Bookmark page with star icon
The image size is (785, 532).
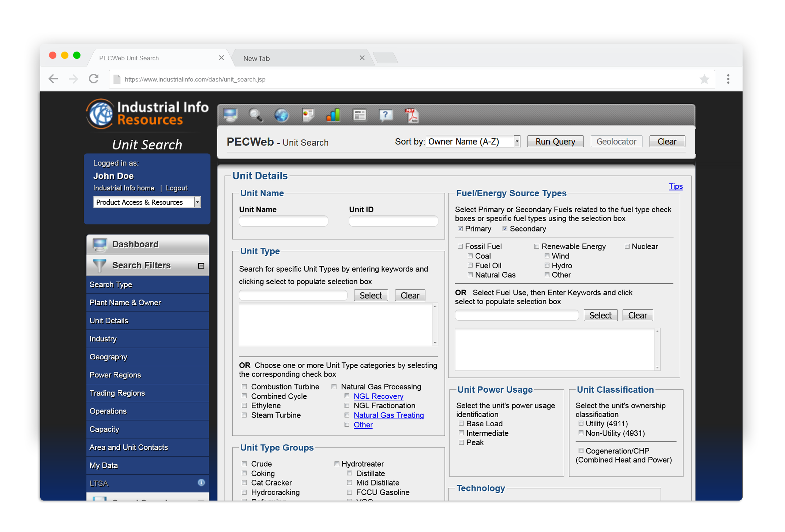point(704,79)
